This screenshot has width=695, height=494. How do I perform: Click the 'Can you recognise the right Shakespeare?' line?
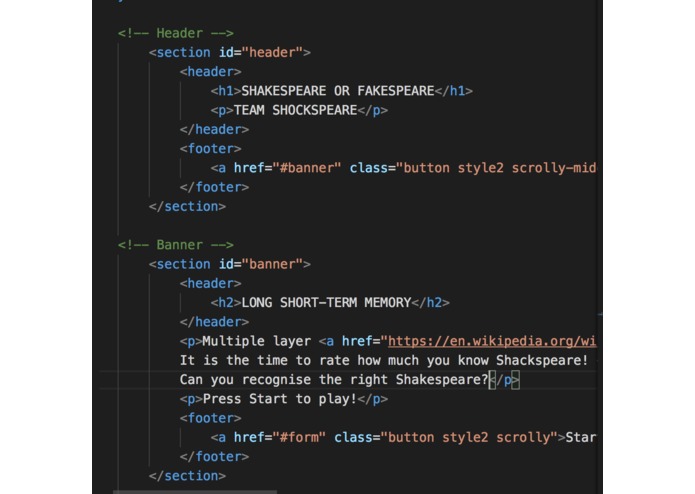(x=349, y=380)
